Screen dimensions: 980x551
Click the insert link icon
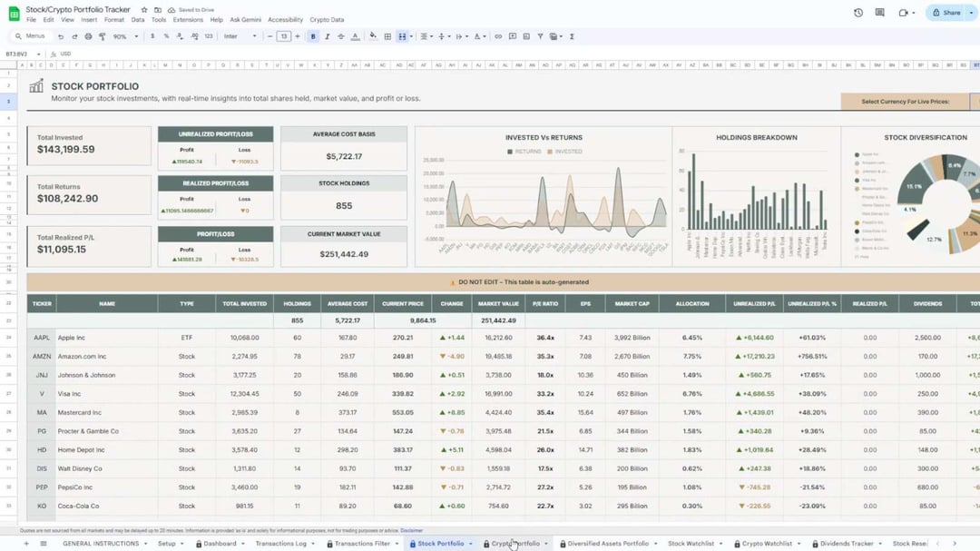pyautogui.click(x=497, y=36)
